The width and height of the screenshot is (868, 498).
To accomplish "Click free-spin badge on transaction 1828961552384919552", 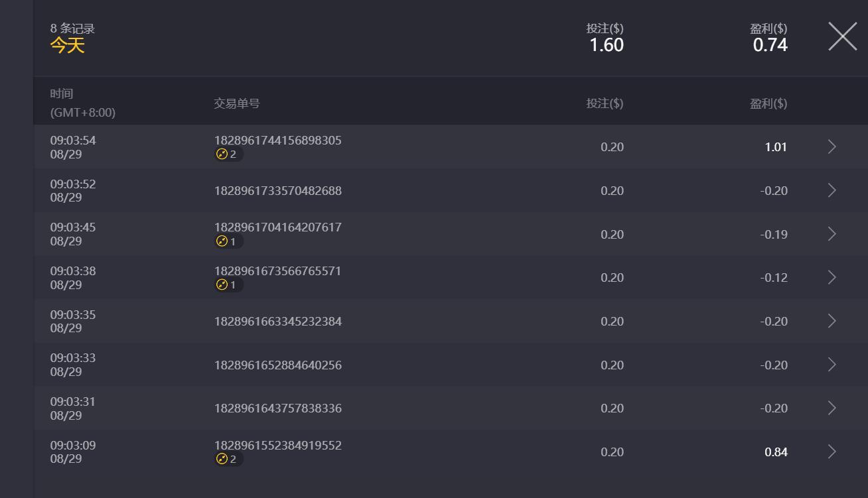I will [228, 460].
